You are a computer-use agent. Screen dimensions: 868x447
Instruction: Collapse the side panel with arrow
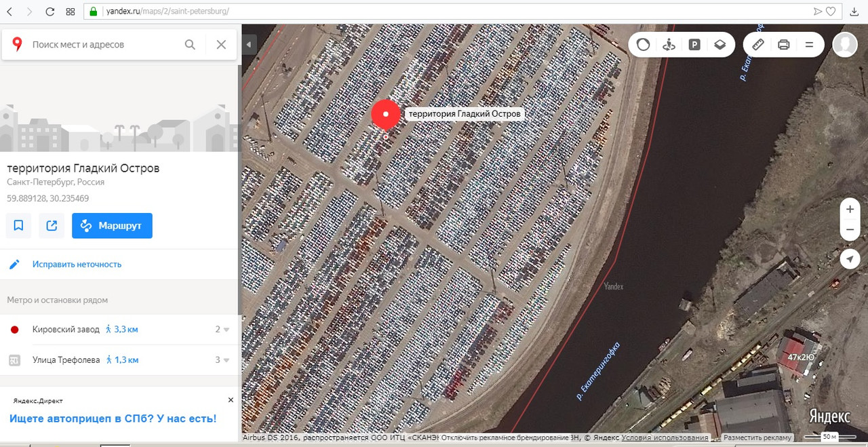(x=248, y=45)
